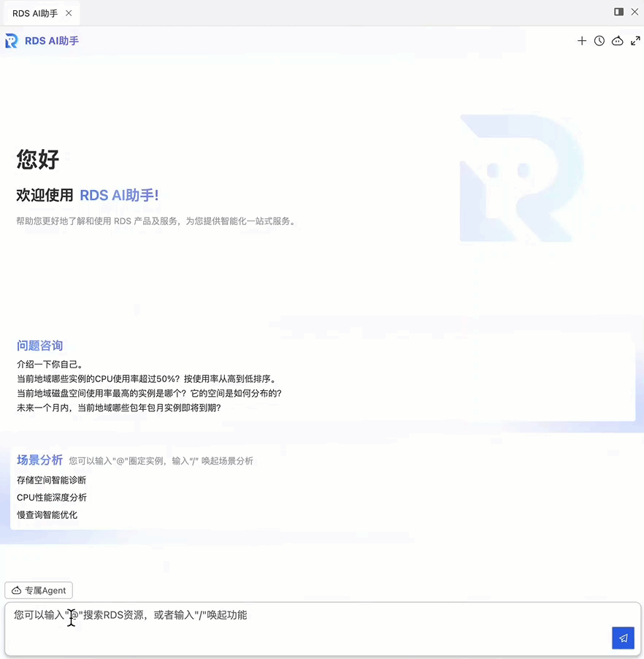Ask which instances exceed 50% CPU usage
This screenshot has width=644, height=659.
147,378
